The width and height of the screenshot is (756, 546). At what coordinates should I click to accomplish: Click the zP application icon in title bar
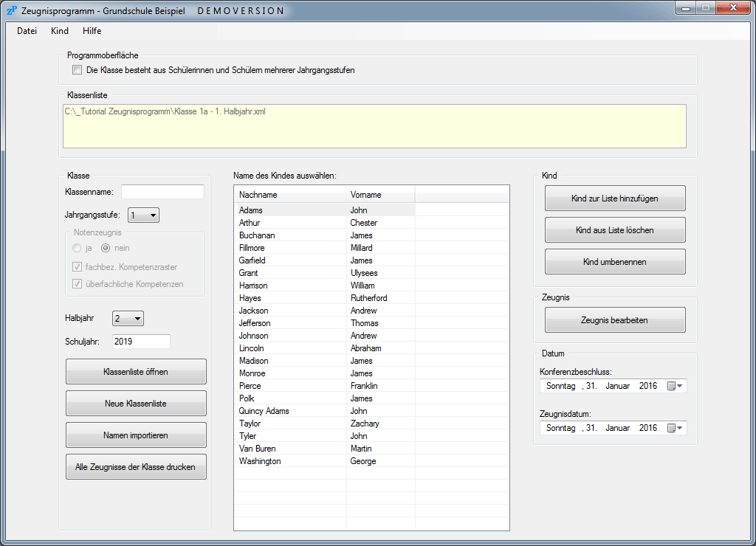tap(12, 10)
